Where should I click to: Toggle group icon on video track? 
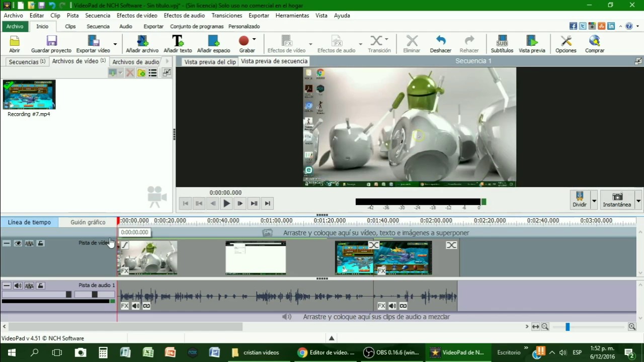(29, 243)
